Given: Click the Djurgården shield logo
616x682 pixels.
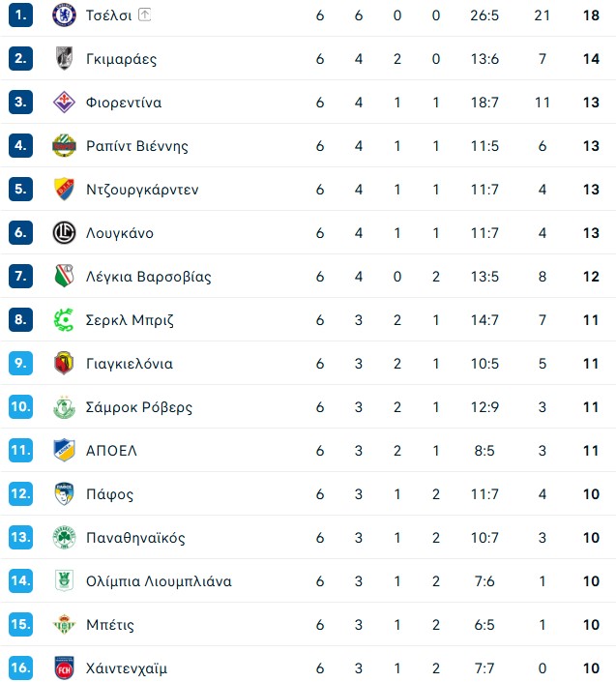Looking at the screenshot, I should pyautogui.click(x=64, y=190).
